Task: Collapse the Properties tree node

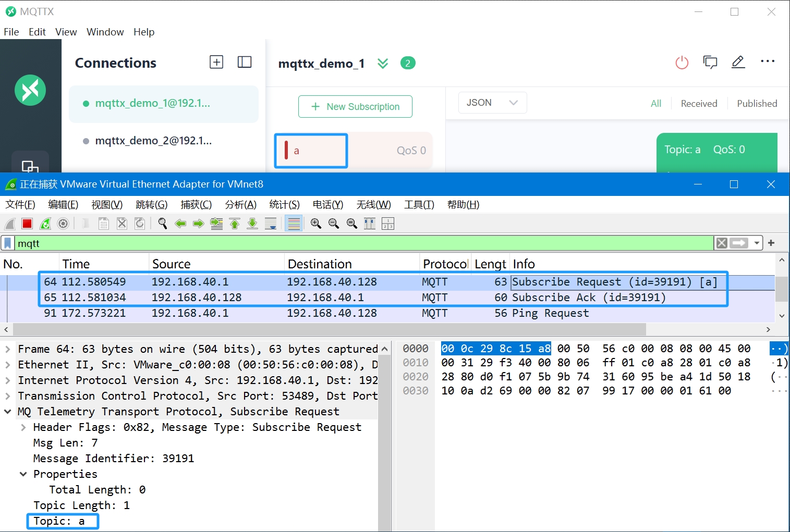Action: point(23,474)
